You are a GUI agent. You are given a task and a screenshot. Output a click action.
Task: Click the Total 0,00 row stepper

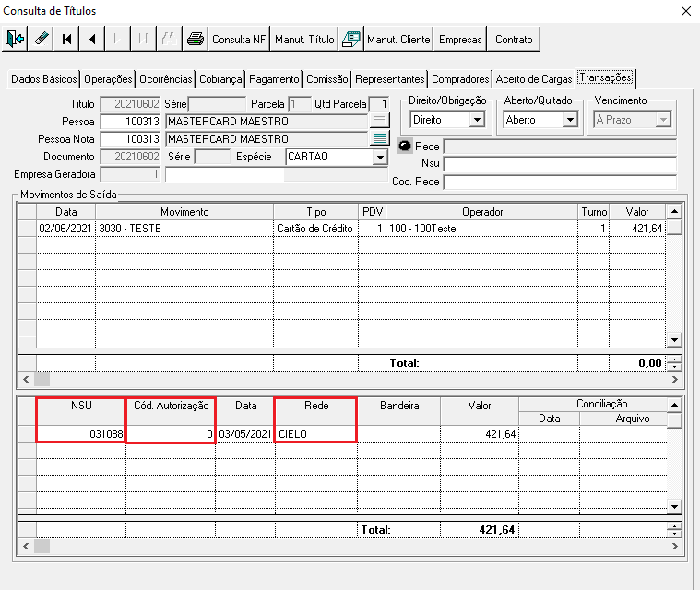point(674,363)
